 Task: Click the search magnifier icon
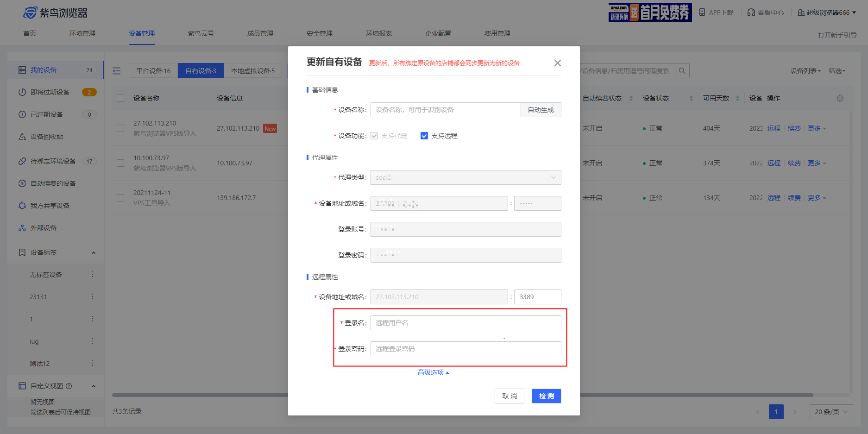[x=682, y=71]
